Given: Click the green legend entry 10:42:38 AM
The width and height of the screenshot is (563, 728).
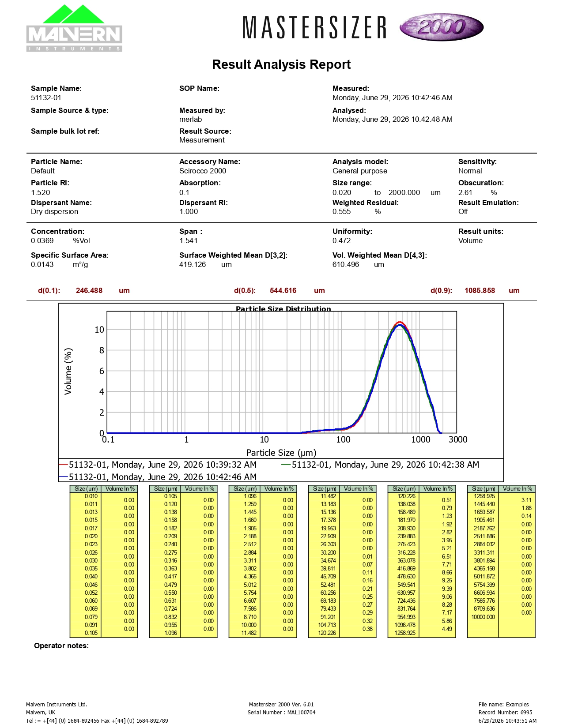Looking at the screenshot, I should 380,465.
